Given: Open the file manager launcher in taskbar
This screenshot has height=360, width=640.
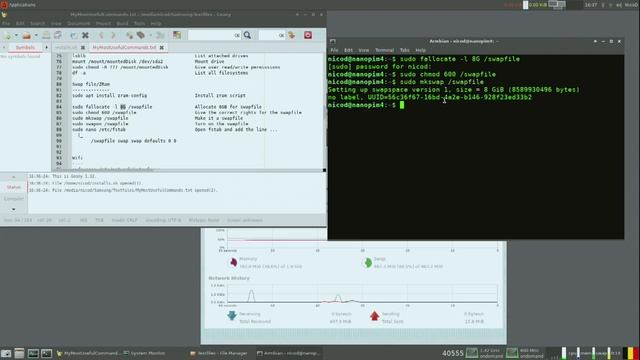Looking at the screenshot, I should [x=19, y=353].
